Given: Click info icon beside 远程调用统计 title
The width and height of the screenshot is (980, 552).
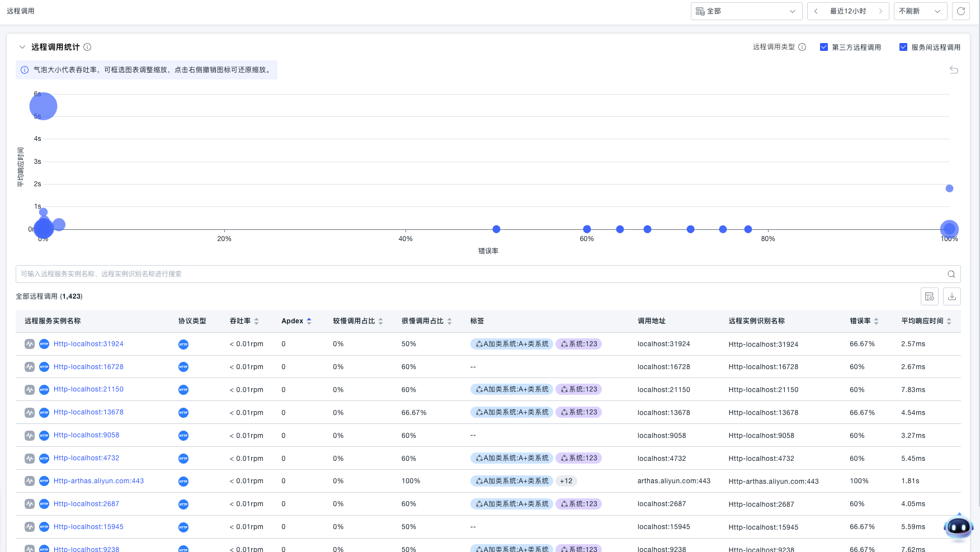Looking at the screenshot, I should (87, 47).
